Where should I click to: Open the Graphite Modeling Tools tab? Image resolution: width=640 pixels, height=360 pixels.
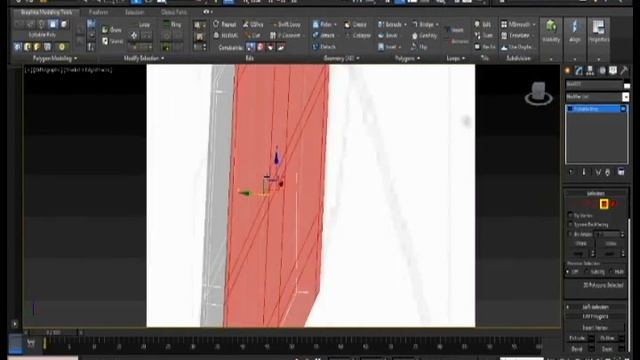coord(47,12)
